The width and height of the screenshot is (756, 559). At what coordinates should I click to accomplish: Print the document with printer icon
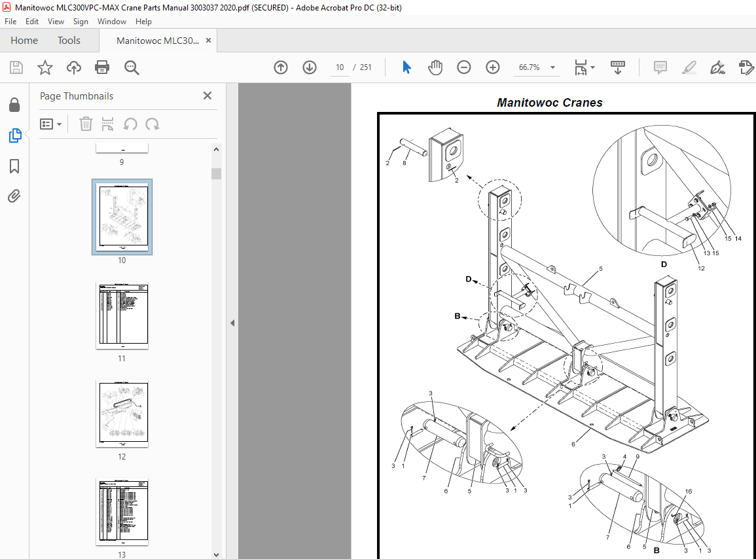(x=102, y=67)
